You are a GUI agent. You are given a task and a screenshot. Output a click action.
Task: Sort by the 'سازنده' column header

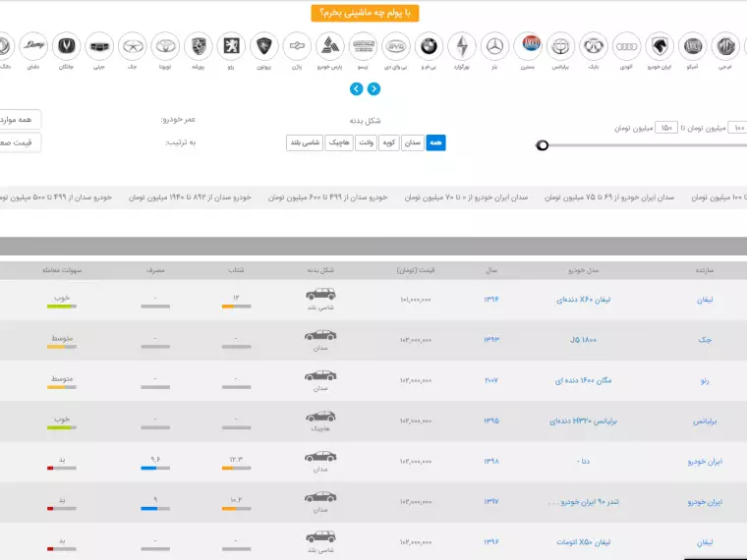click(704, 270)
